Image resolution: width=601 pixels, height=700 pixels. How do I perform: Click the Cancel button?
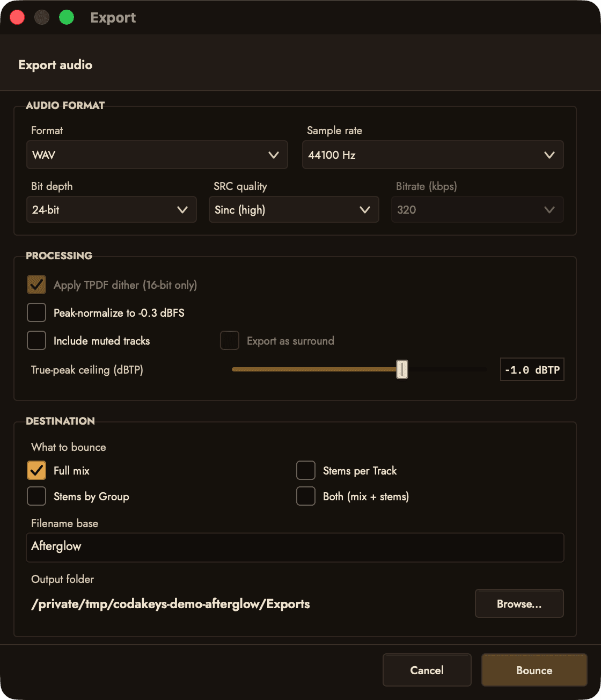click(x=427, y=670)
